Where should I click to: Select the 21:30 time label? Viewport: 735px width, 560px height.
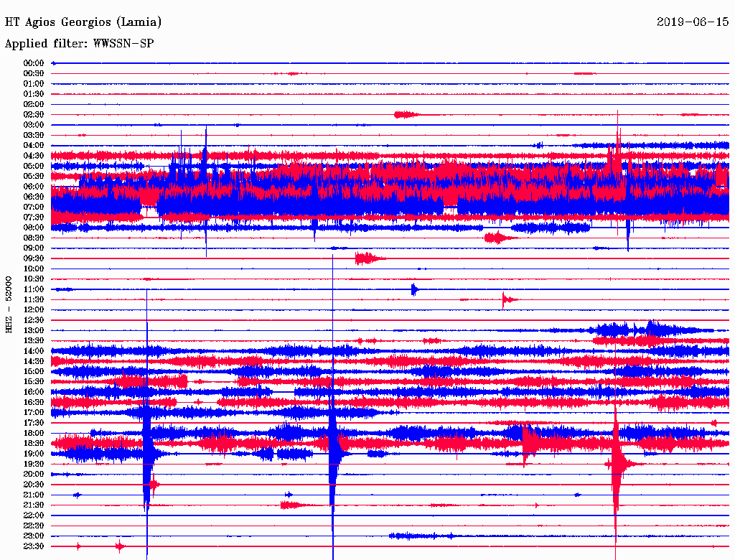coord(34,505)
